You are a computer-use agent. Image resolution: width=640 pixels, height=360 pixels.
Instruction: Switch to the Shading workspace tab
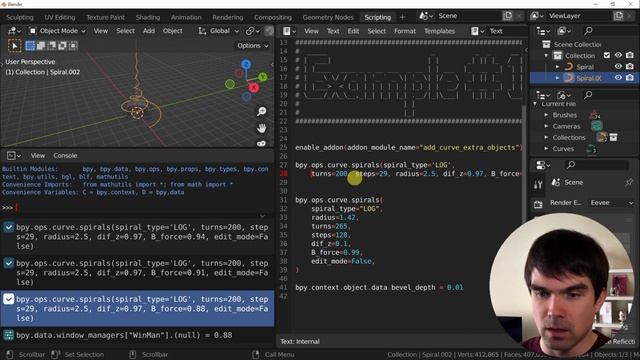148,18
